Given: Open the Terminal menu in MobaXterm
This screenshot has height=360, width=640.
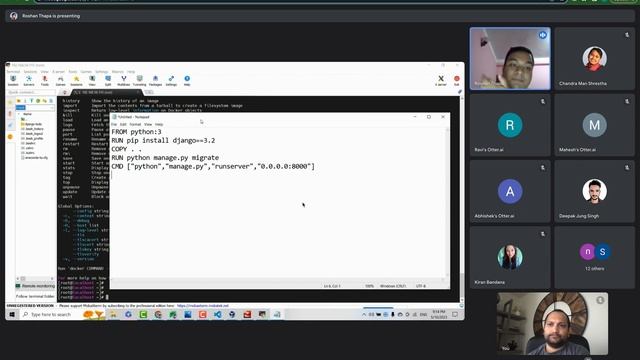Looking at the screenshot, I should [x=13, y=72].
